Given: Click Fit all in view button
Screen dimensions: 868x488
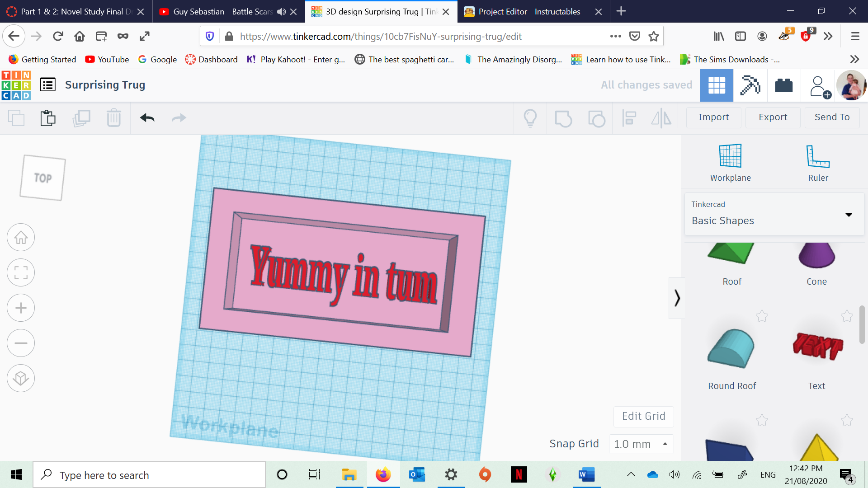Looking at the screenshot, I should pyautogui.click(x=21, y=272).
